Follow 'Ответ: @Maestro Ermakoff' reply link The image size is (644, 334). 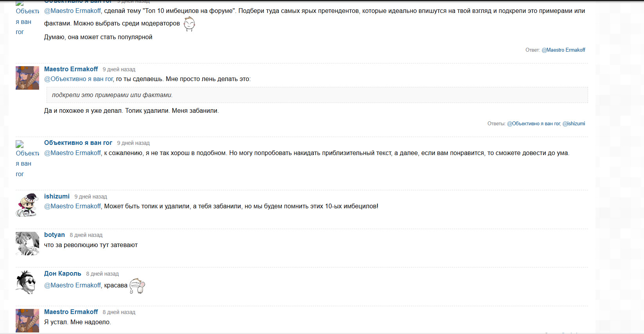coord(563,50)
